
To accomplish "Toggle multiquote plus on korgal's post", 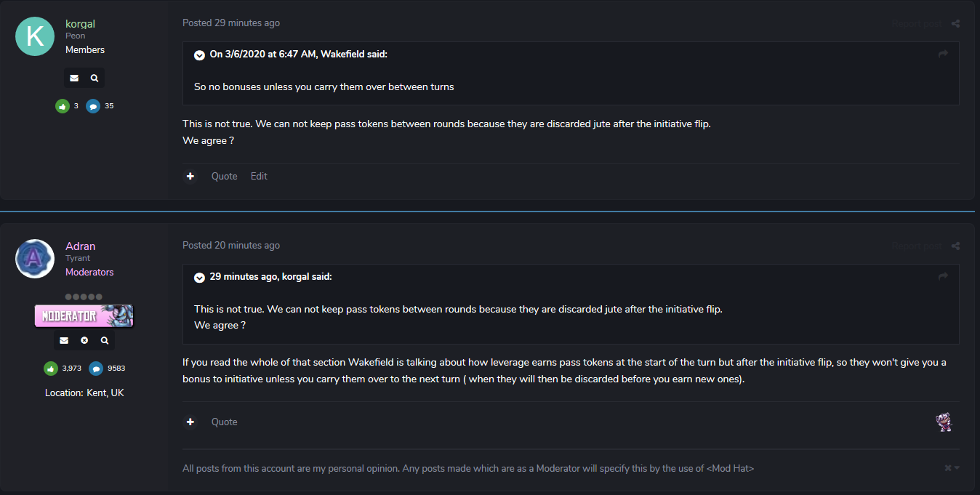I will [190, 176].
